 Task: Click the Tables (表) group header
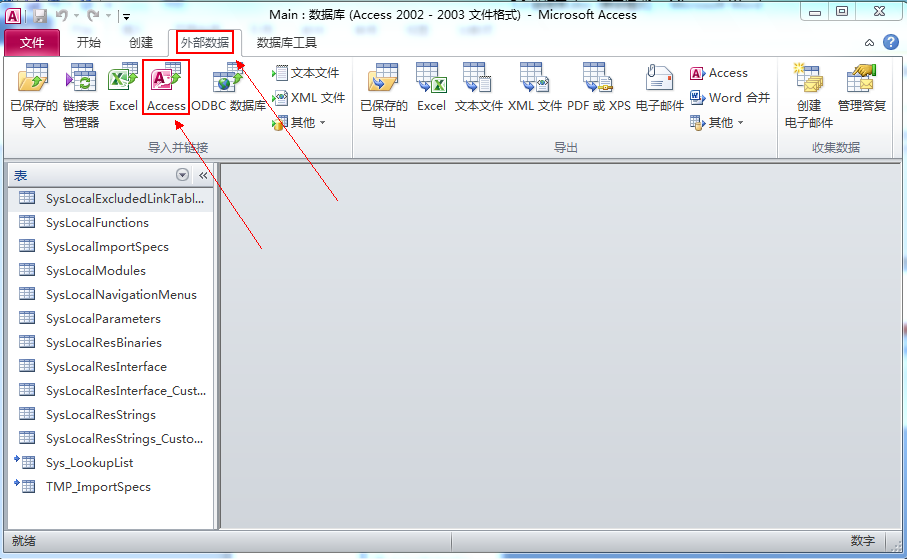click(x=111, y=175)
